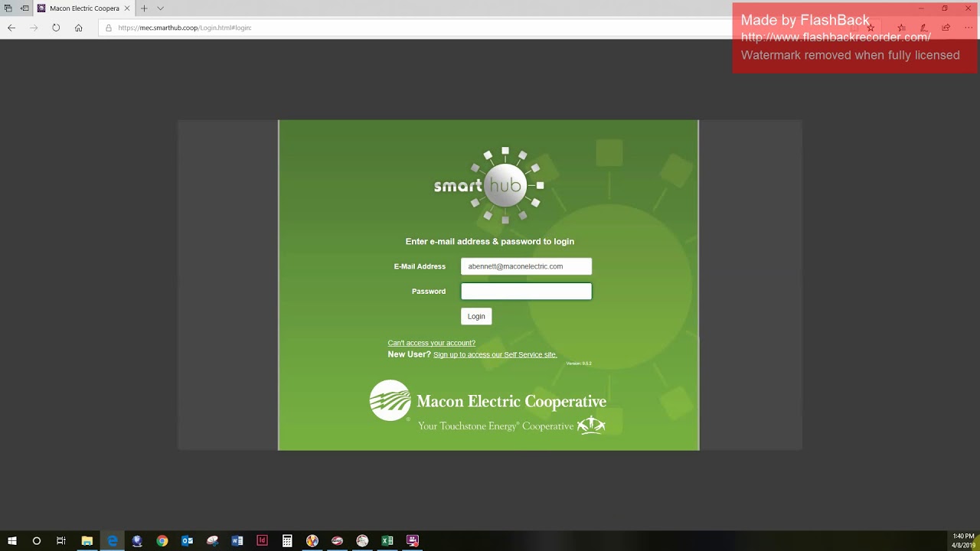Click the SmartHub logo
Screen dimensions: 980x551
click(488, 185)
